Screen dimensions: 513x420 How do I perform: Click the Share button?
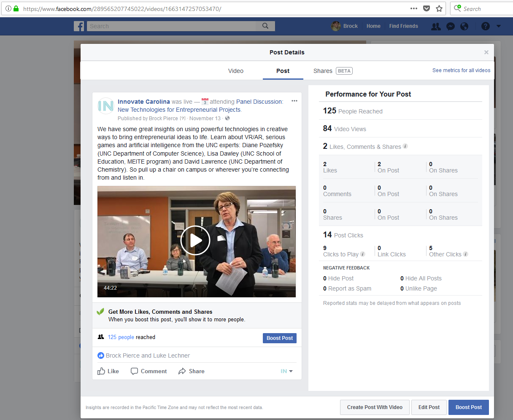(192, 371)
